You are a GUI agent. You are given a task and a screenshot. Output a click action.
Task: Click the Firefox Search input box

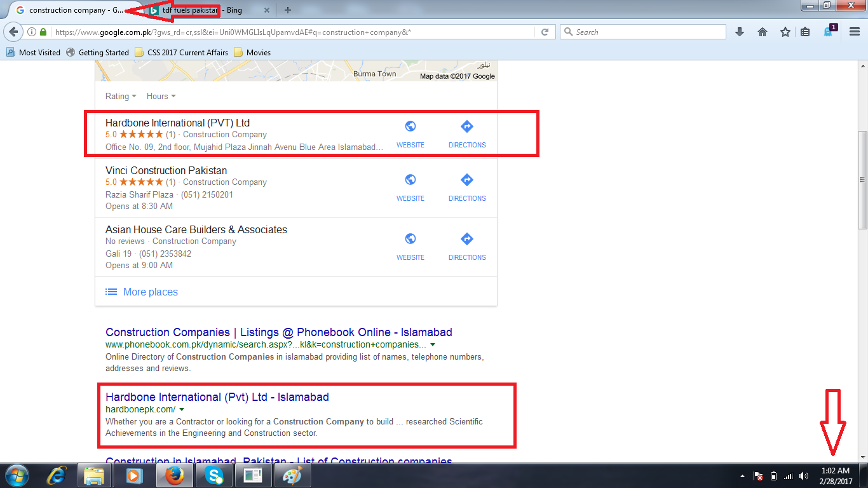642,32
